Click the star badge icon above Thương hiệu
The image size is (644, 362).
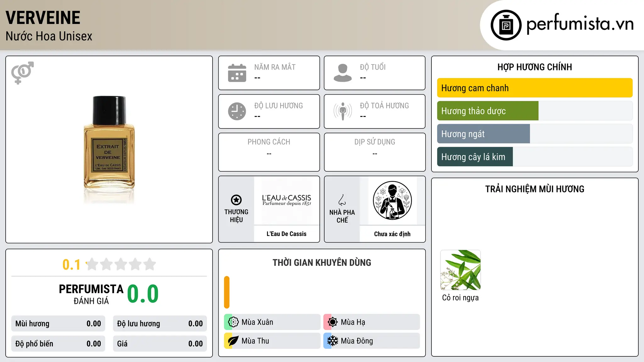(236, 200)
